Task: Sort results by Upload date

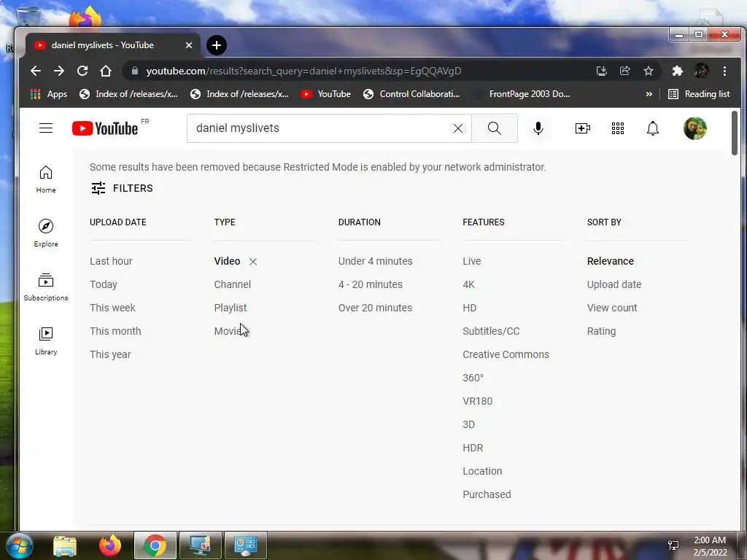Action: coord(614,284)
